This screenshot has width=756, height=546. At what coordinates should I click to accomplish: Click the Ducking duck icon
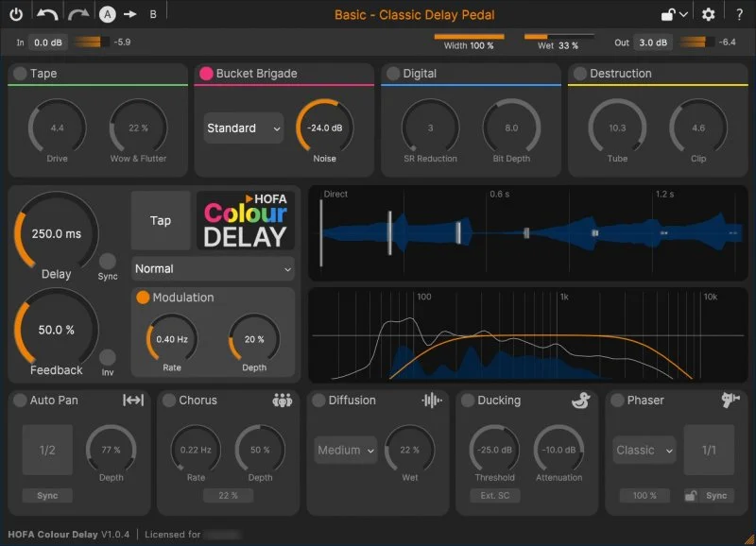pos(581,400)
